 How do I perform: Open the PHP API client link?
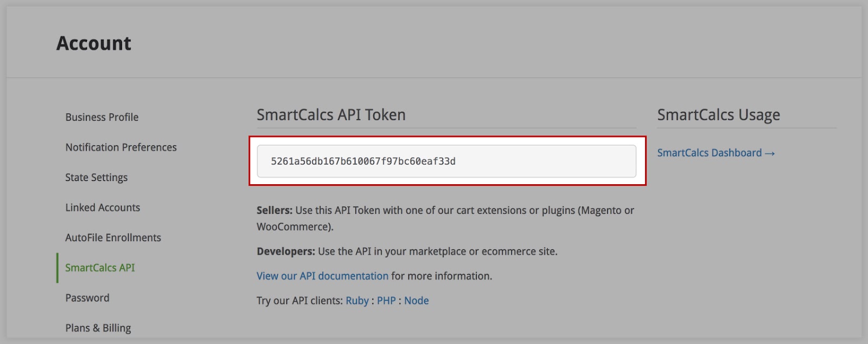click(386, 301)
